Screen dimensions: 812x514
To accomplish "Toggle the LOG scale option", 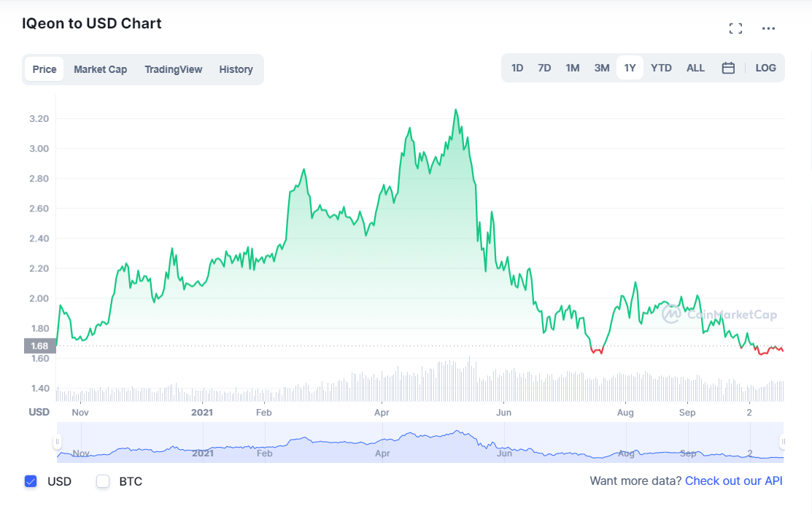I will pyautogui.click(x=765, y=68).
